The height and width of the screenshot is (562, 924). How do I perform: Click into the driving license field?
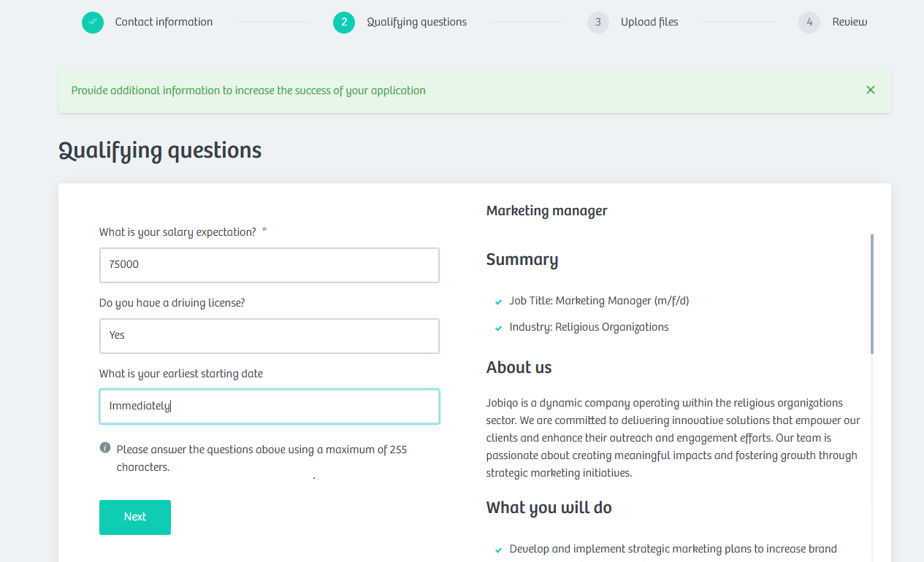tap(270, 336)
